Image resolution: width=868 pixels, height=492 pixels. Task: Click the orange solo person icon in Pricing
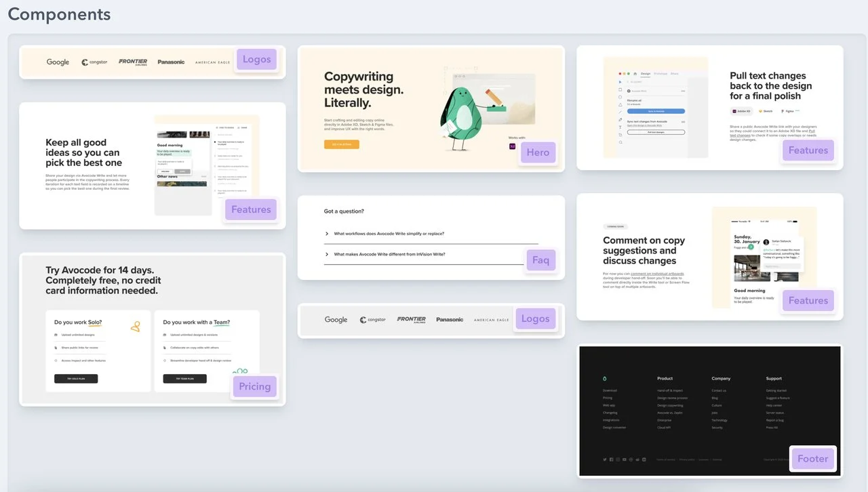(136, 327)
